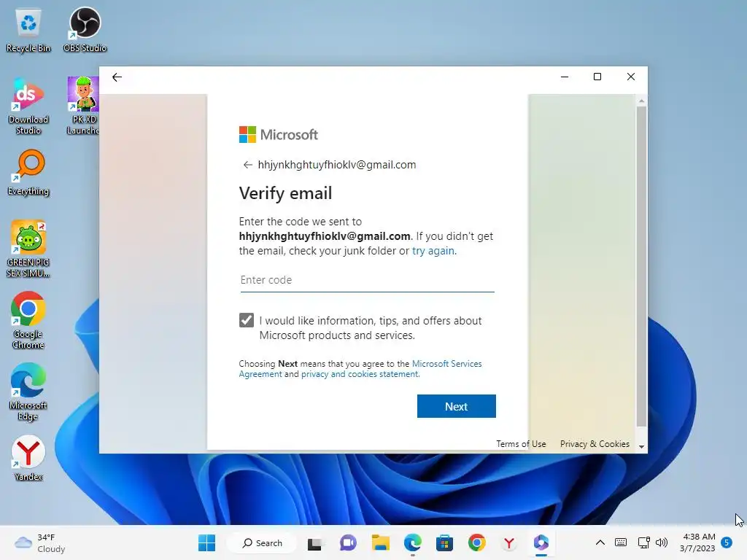Select the Everything search desktop icon

tap(28, 173)
